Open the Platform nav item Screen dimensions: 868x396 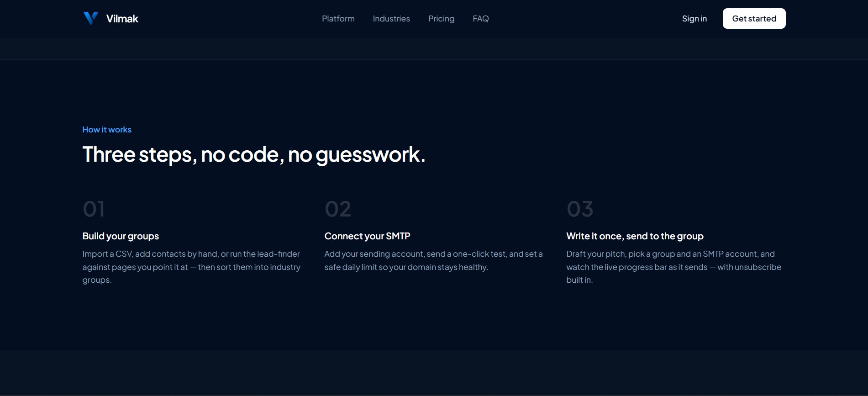pyautogui.click(x=338, y=19)
